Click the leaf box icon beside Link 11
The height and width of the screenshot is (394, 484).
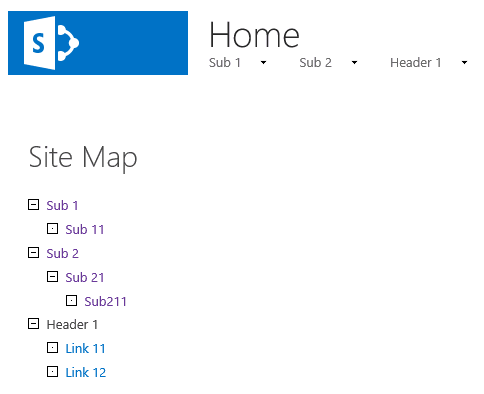pos(52,348)
